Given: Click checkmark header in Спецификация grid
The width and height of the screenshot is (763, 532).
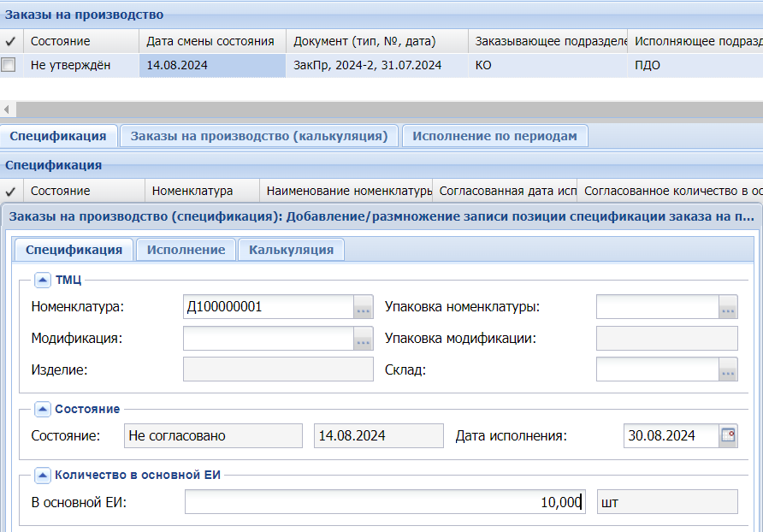Looking at the screenshot, I should (x=9, y=192).
